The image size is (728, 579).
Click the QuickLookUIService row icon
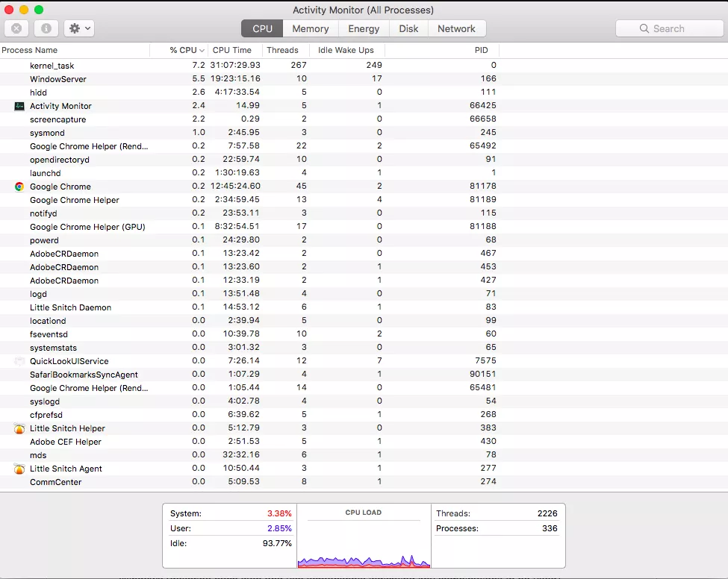pyautogui.click(x=19, y=361)
